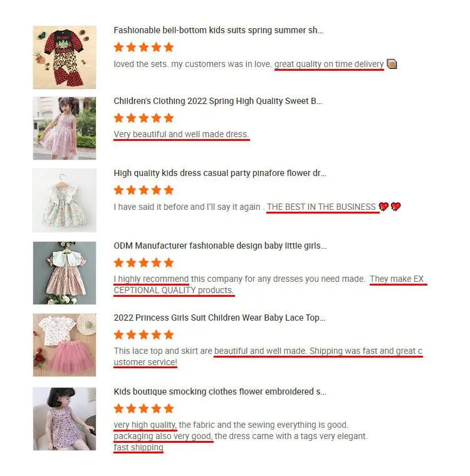
Task: Click star rating under 'ODM Manufacturer' title
Action: coord(144,262)
